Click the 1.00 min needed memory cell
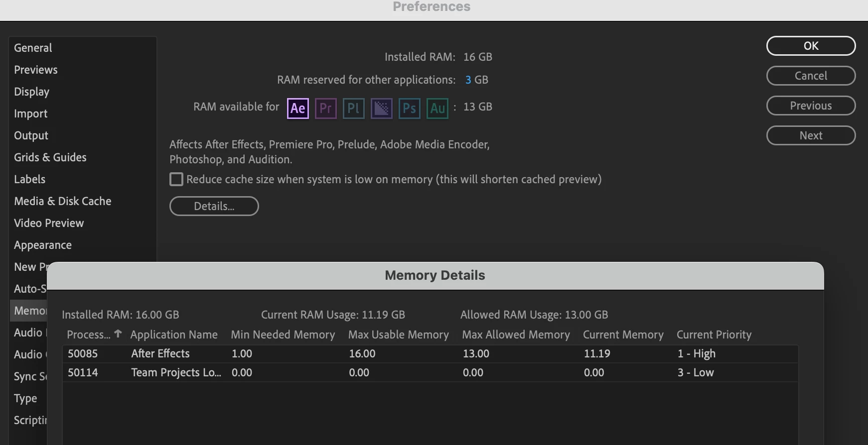This screenshot has width=868, height=445. 242,353
